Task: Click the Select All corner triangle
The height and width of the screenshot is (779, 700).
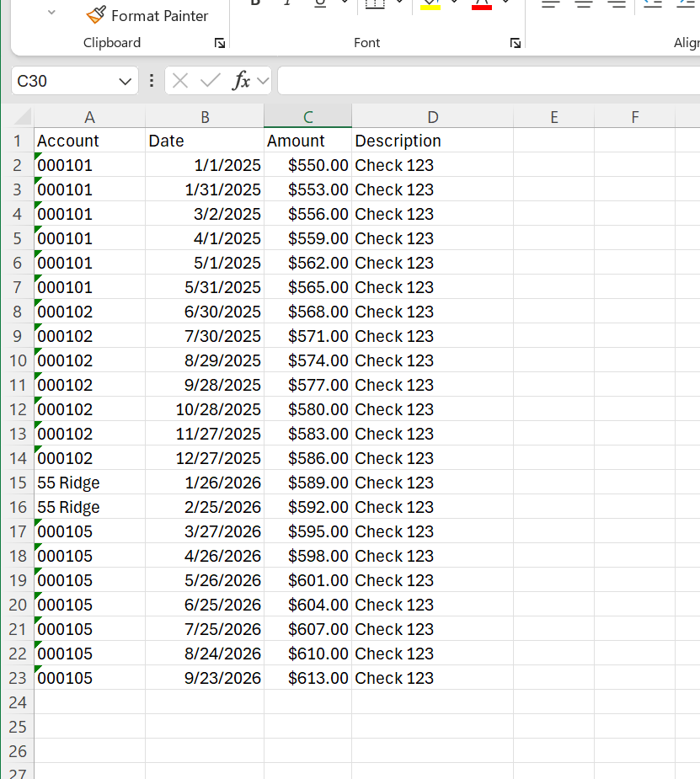Action: 23,117
